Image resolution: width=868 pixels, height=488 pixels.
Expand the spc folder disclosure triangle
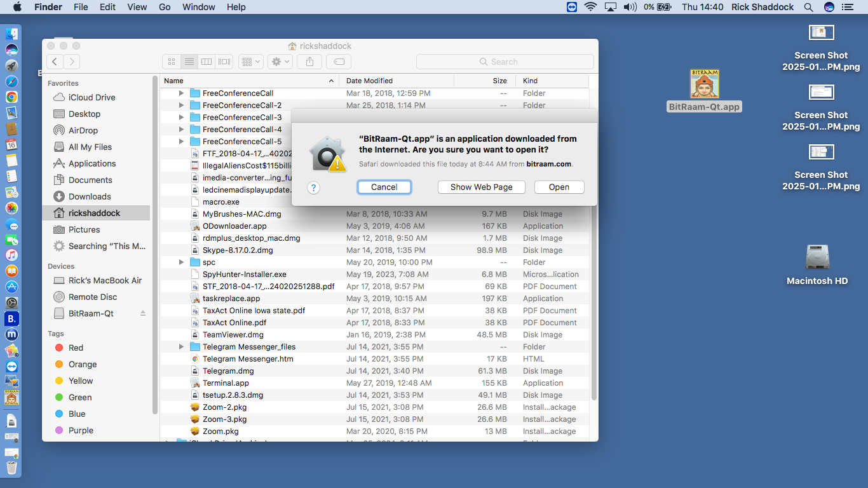(182, 262)
